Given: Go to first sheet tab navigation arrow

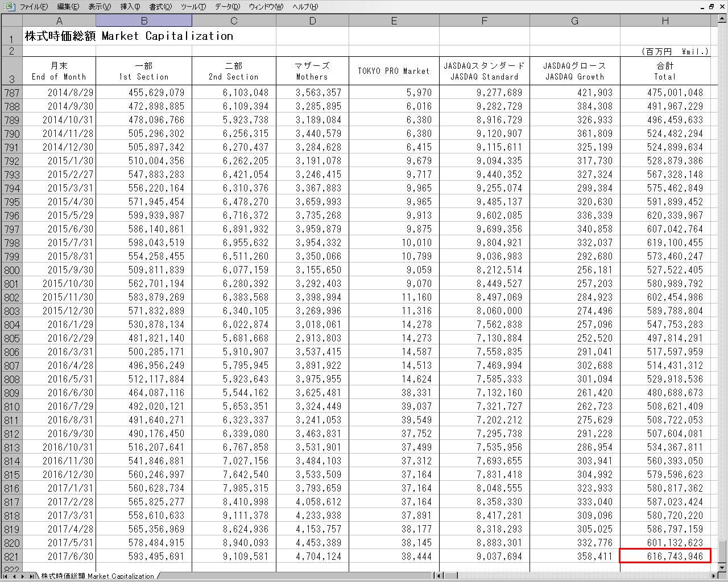Looking at the screenshot, I should click(6, 576).
